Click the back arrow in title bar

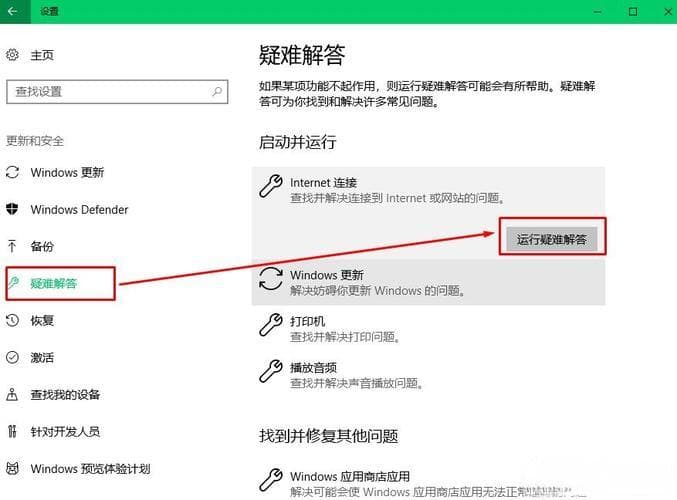pyautogui.click(x=13, y=11)
